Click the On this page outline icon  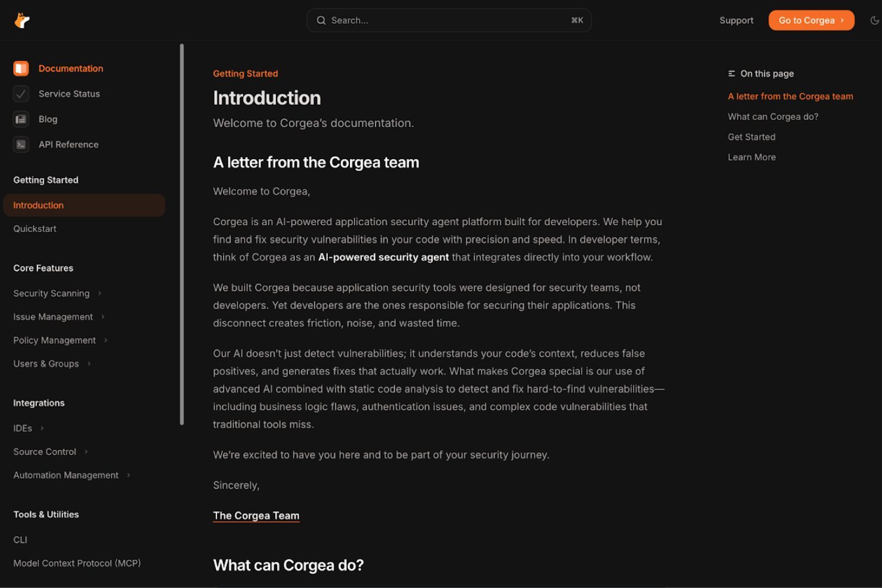(x=732, y=73)
